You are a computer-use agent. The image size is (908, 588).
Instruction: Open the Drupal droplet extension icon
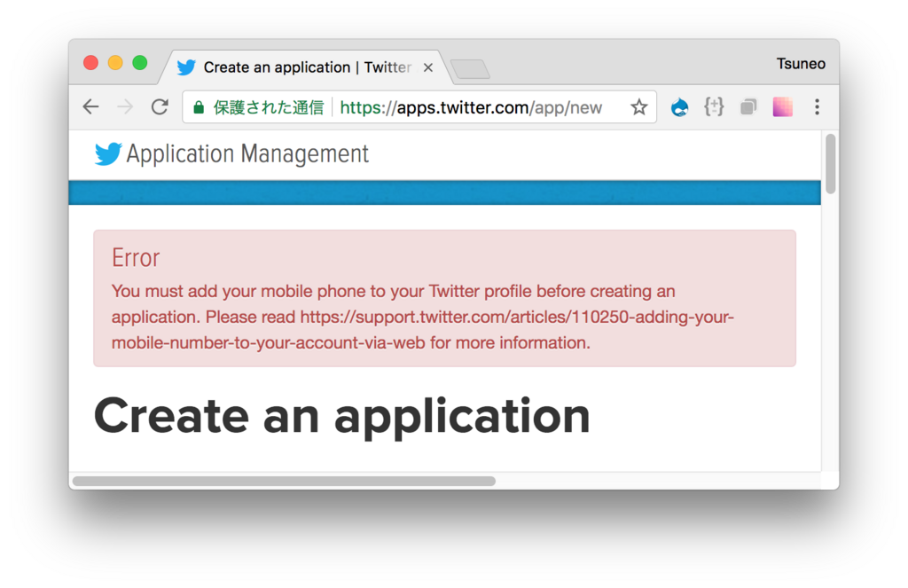pyautogui.click(x=679, y=107)
